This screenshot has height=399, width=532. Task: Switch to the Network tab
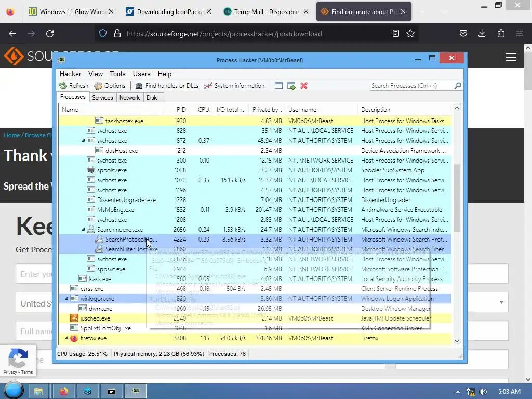tap(129, 97)
